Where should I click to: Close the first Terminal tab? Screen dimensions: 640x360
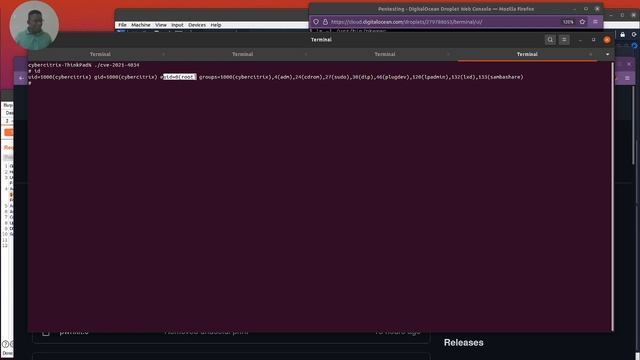(x=164, y=54)
